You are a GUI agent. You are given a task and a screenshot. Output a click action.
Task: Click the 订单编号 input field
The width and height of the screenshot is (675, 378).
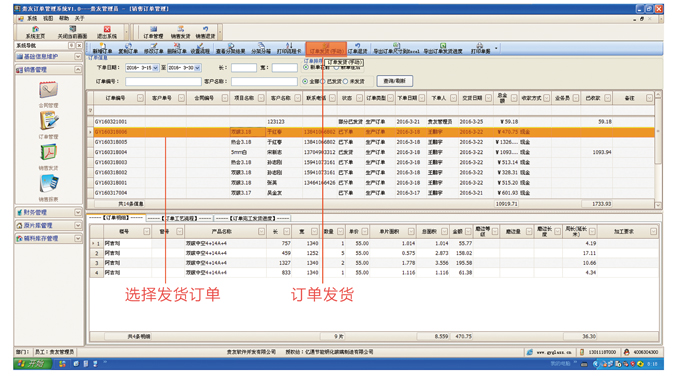click(163, 81)
